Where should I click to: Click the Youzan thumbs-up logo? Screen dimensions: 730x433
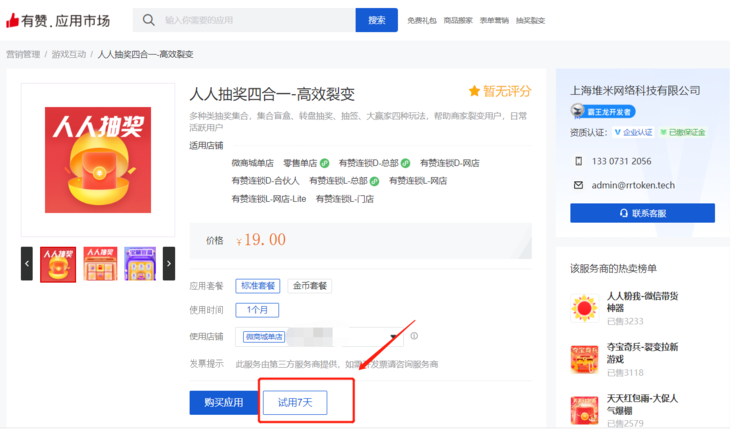(x=13, y=20)
